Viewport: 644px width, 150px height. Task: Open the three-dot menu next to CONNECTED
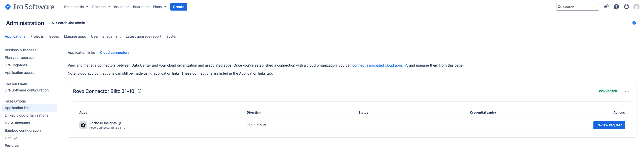(x=627, y=91)
